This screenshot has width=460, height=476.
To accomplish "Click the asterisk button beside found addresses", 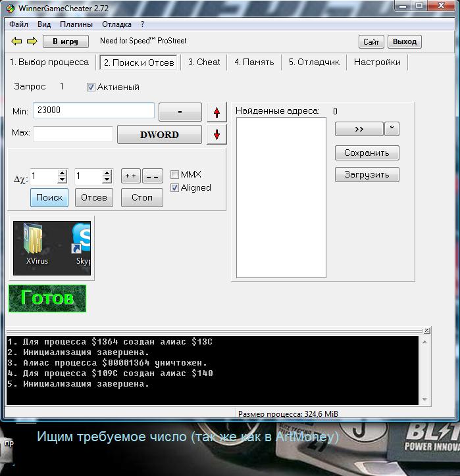I will (392, 129).
